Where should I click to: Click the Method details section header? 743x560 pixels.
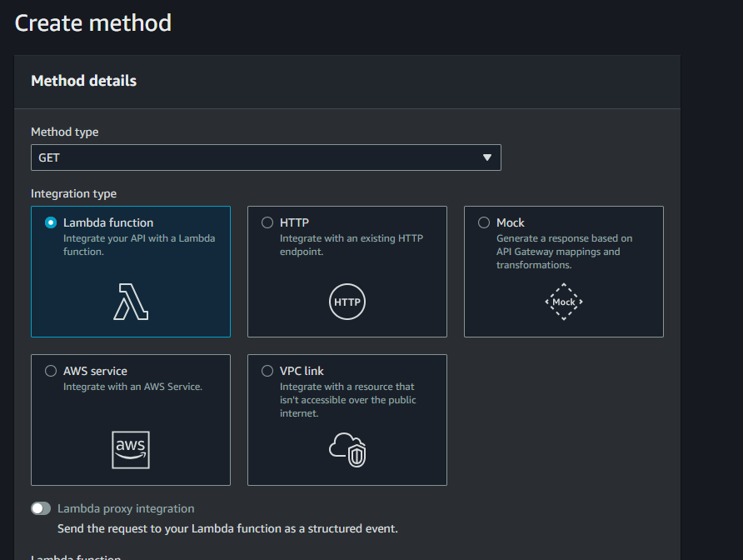(83, 81)
